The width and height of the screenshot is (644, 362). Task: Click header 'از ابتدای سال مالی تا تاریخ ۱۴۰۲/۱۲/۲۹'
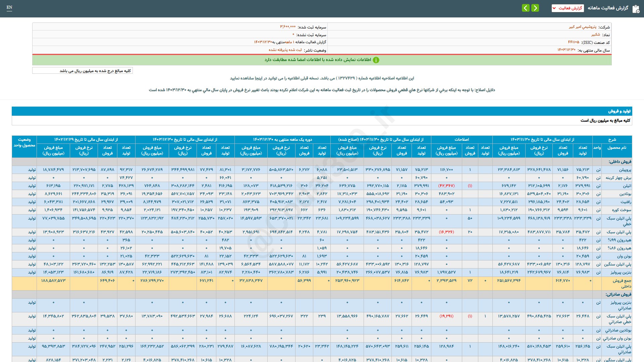coord(86,139)
